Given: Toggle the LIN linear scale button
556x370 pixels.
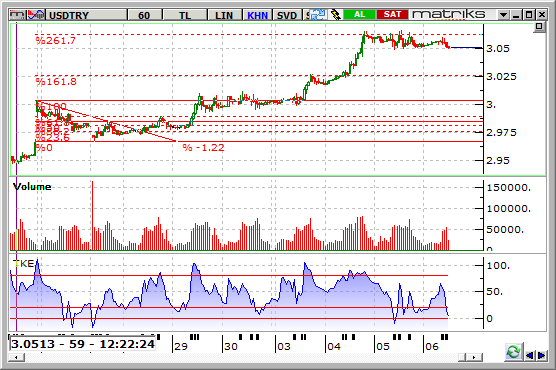Looking at the screenshot, I should (224, 15).
